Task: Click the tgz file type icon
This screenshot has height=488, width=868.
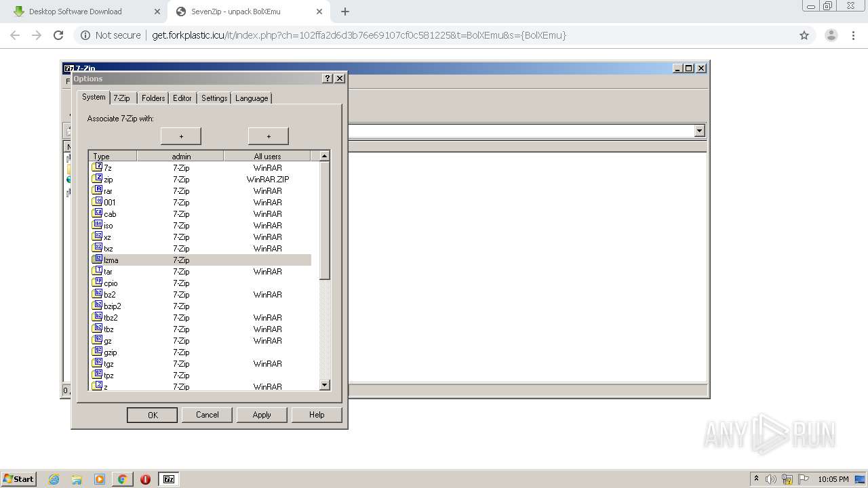Action: point(97,363)
